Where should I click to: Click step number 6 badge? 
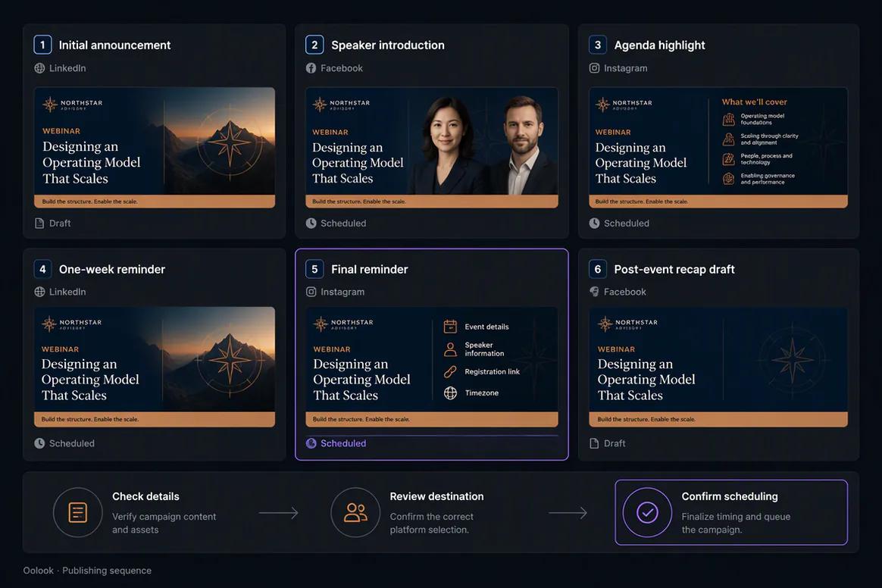[x=597, y=269]
